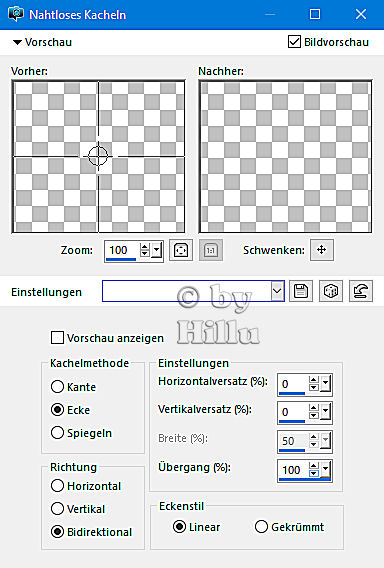The width and height of the screenshot is (384, 568).
Task: Click the Horizontalversatz value field
Action: 293,384
